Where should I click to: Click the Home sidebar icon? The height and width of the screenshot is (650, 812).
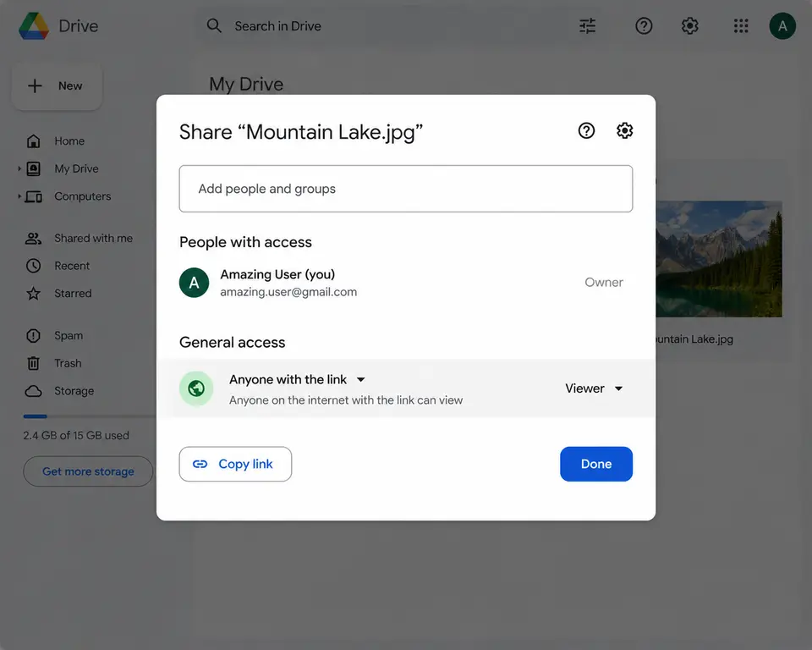pyautogui.click(x=34, y=141)
